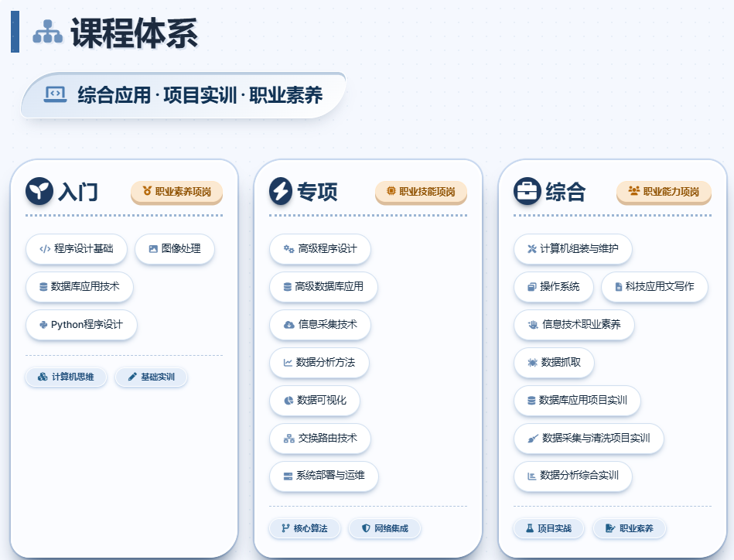Open 计算机组装与维护 course
Viewport: 734px width, 560px height.
click(x=572, y=249)
